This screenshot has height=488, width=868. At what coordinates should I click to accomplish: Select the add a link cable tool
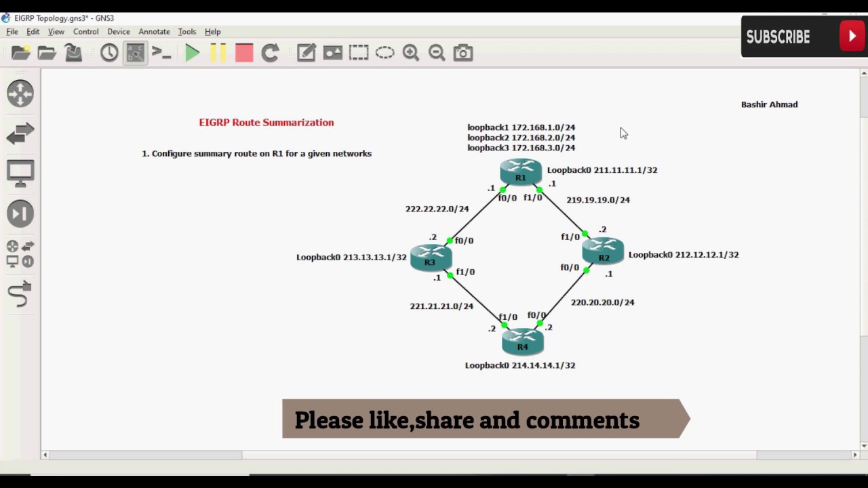click(x=20, y=294)
